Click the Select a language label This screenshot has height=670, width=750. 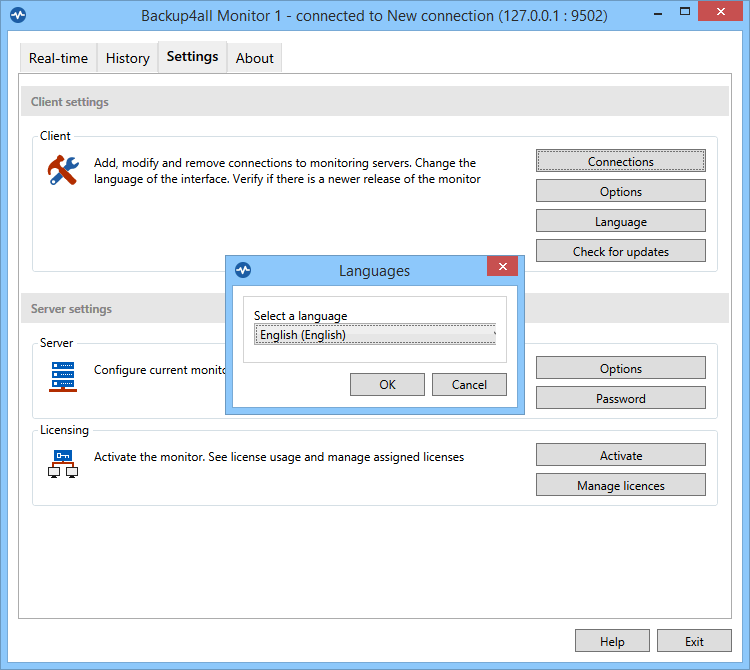[300, 316]
